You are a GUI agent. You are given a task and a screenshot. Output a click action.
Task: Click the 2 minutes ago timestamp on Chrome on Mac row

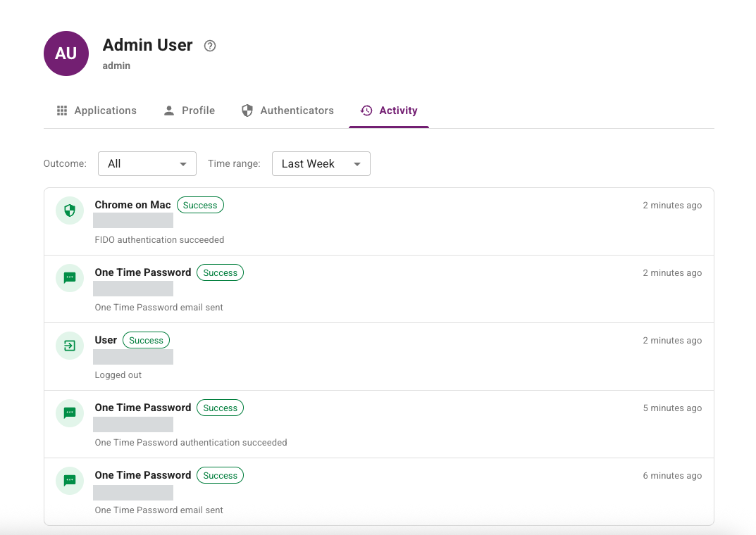tap(672, 205)
